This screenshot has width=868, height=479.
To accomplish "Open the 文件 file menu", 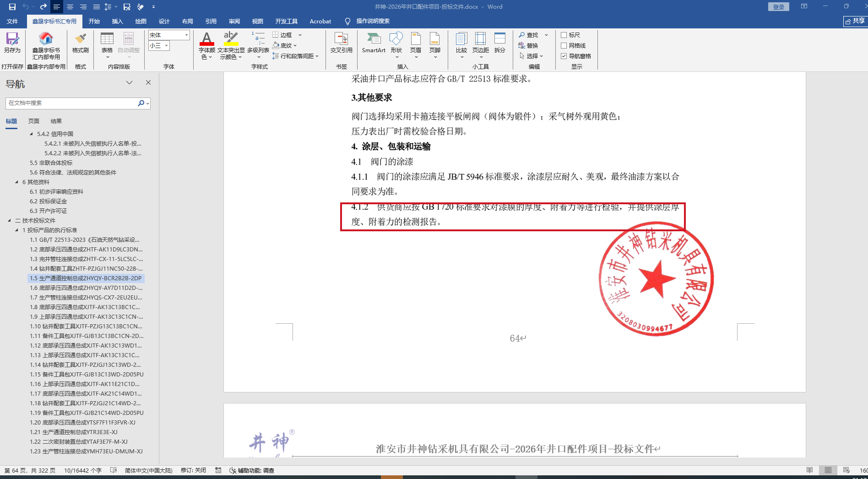I will tap(12, 21).
